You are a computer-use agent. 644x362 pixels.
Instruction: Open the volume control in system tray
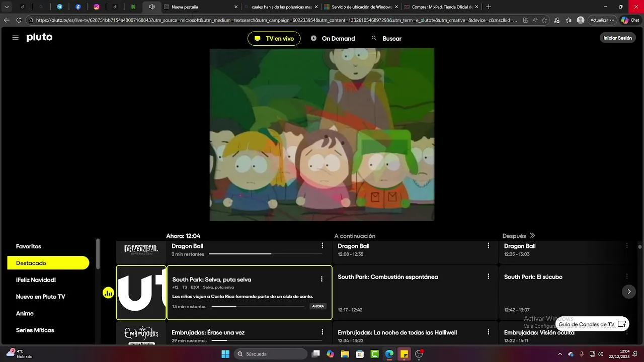[x=600, y=354]
